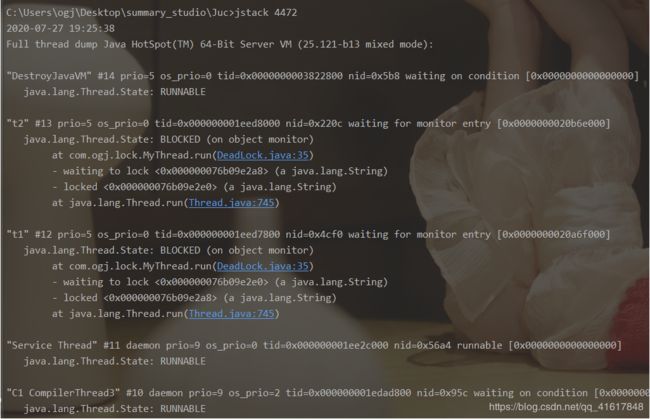Click RUNNABLE state line under DestroyJavaVM
Image resolution: width=650 pixels, height=419 pixels.
tap(114, 92)
